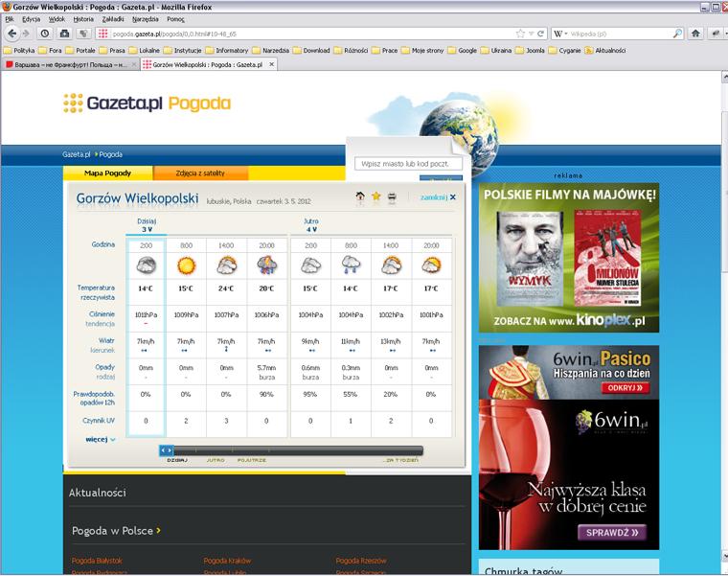Open the Historia menu
The image size is (728, 576).
tap(83, 19)
